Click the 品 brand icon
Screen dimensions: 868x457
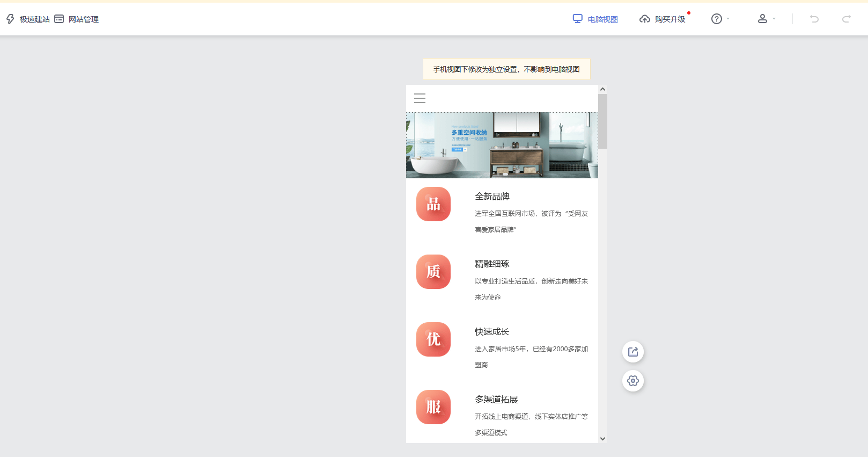[x=433, y=204]
